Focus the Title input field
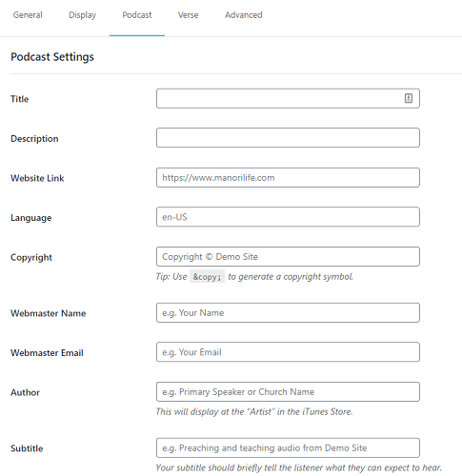The width and height of the screenshot is (462, 476). point(288,98)
